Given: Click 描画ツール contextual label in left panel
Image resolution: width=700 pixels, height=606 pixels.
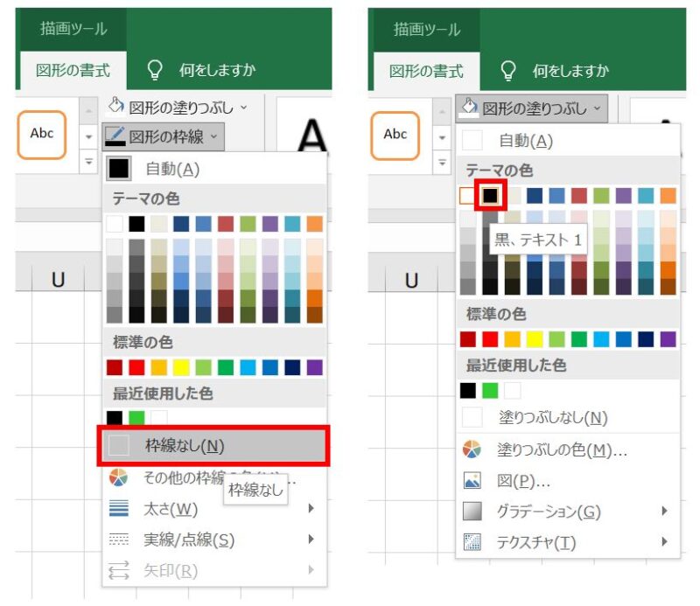Looking at the screenshot, I should (x=73, y=29).
